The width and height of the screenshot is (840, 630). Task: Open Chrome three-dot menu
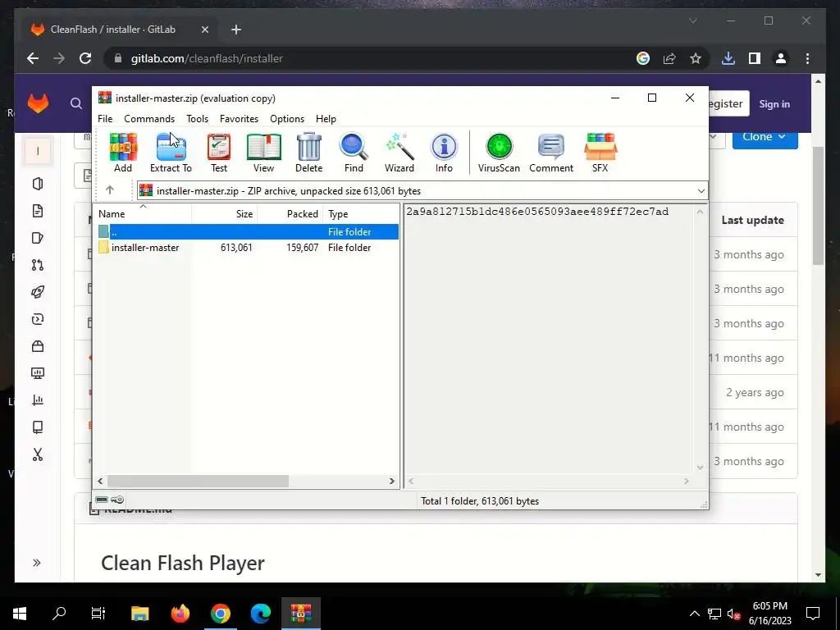point(807,58)
